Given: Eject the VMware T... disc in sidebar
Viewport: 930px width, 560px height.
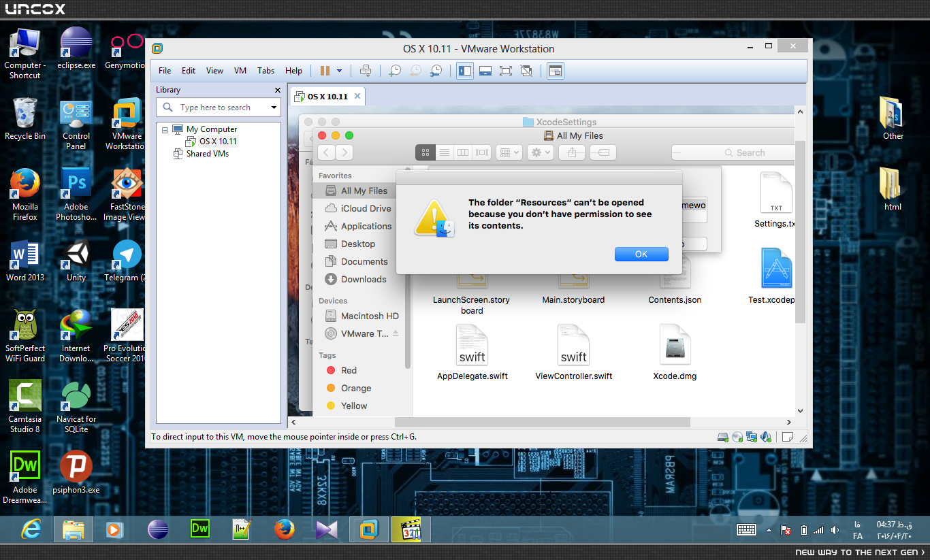Looking at the screenshot, I should (396, 333).
